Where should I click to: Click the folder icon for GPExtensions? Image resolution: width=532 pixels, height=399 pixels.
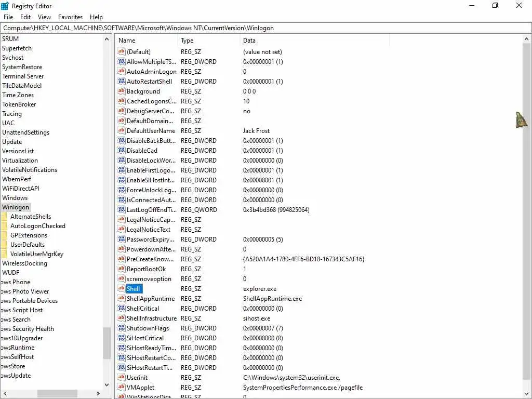click(4, 235)
